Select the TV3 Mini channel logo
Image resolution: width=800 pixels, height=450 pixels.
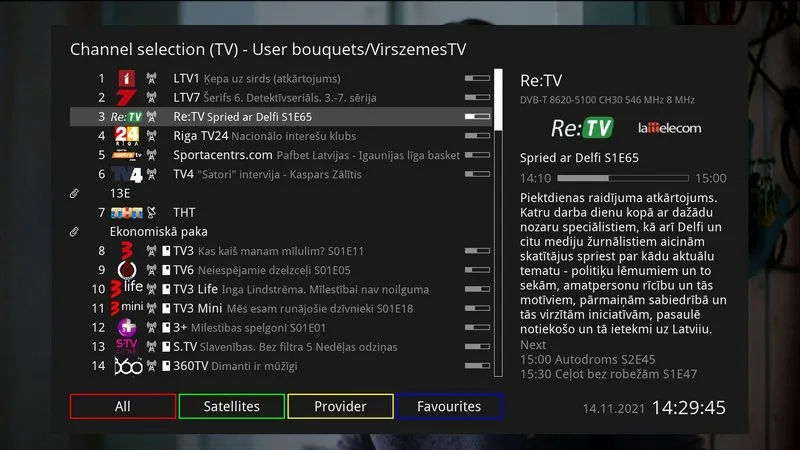[x=127, y=308]
